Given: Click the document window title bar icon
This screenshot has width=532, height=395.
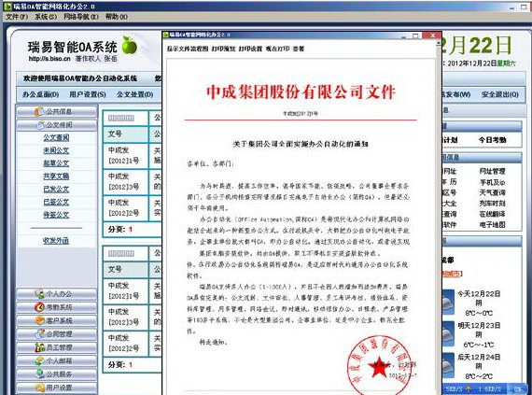Looking at the screenshot, I should pyautogui.click(x=165, y=35).
